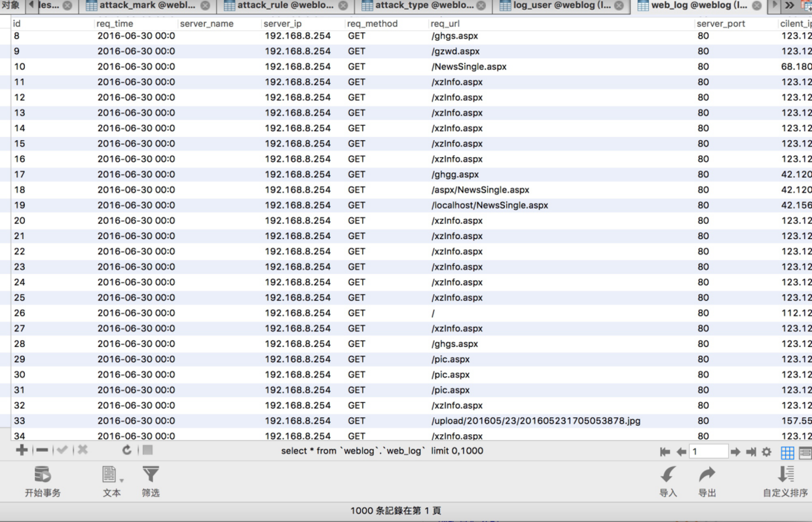Open the page settings gear icon

click(x=766, y=452)
